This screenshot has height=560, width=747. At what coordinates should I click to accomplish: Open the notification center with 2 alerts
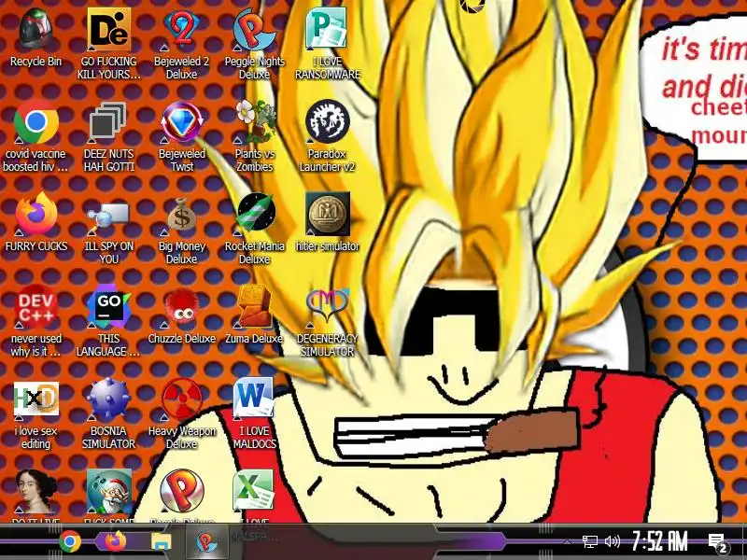[x=718, y=543]
